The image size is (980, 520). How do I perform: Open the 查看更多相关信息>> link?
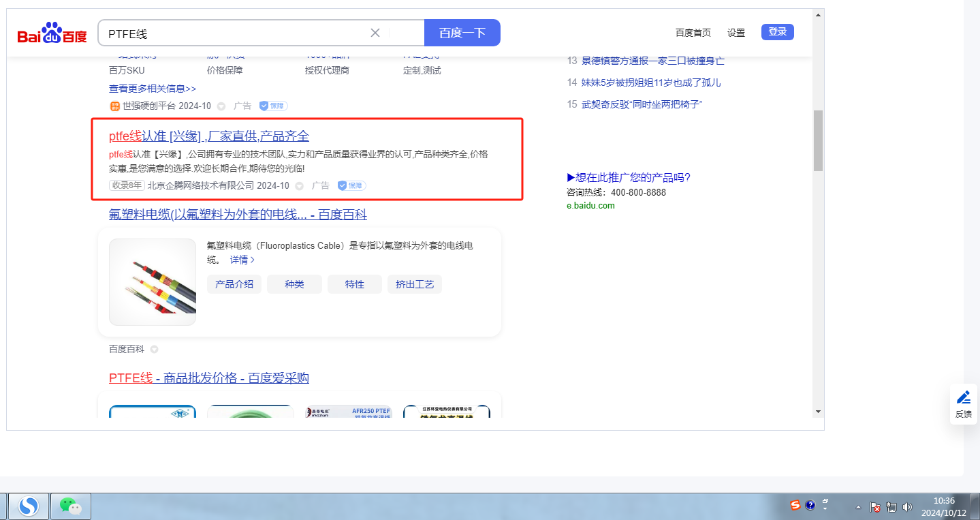coord(153,89)
